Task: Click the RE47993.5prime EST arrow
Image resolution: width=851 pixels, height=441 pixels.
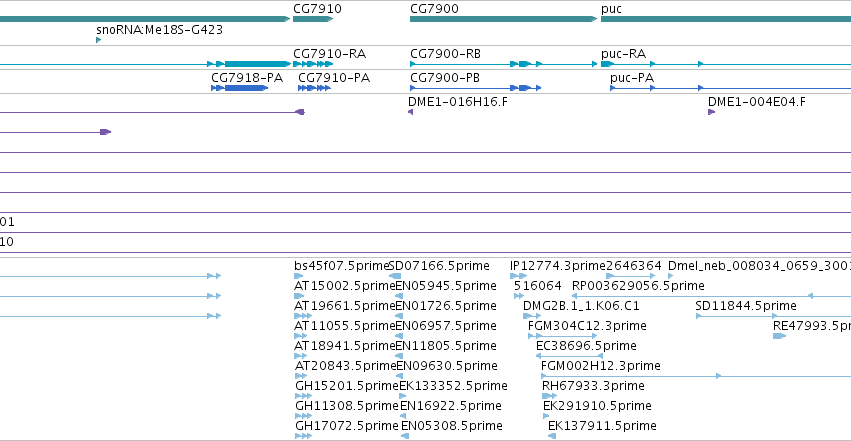Action: click(779, 336)
